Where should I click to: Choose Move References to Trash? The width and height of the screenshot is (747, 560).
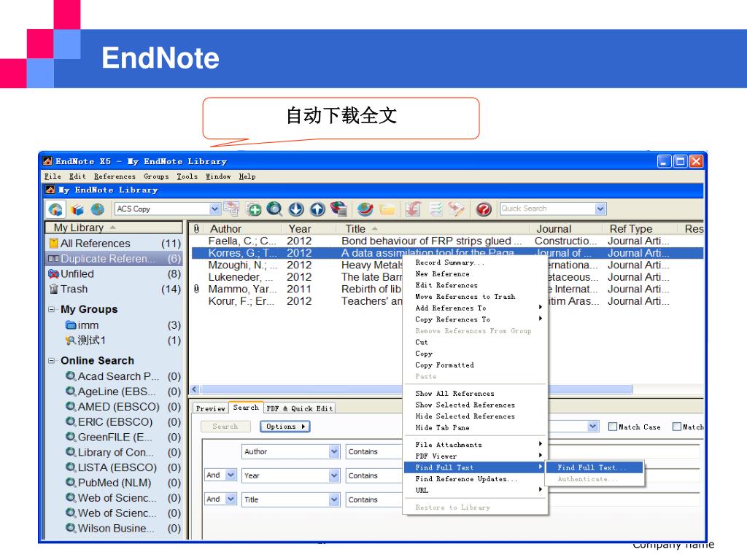click(x=474, y=297)
